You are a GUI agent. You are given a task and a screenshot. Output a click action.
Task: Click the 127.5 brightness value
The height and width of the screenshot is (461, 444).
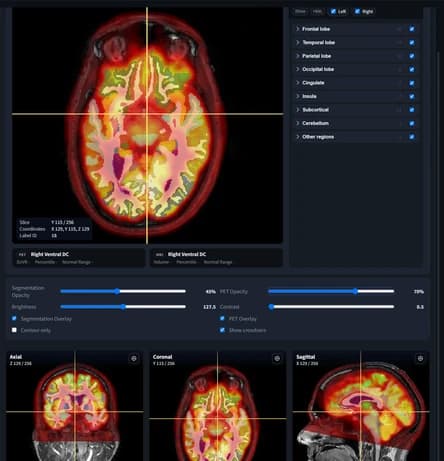pyautogui.click(x=209, y=307)
